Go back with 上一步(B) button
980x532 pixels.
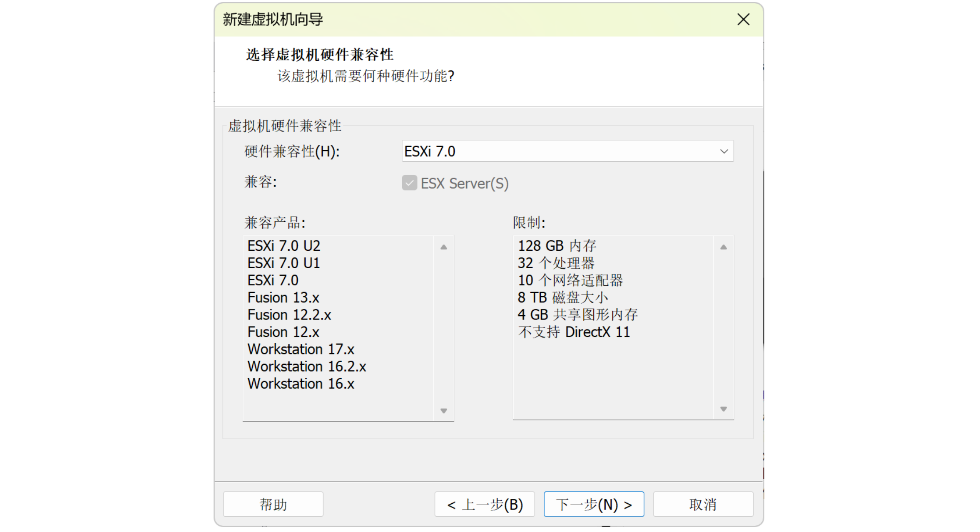pyautogui.click(x=485, y=505)
